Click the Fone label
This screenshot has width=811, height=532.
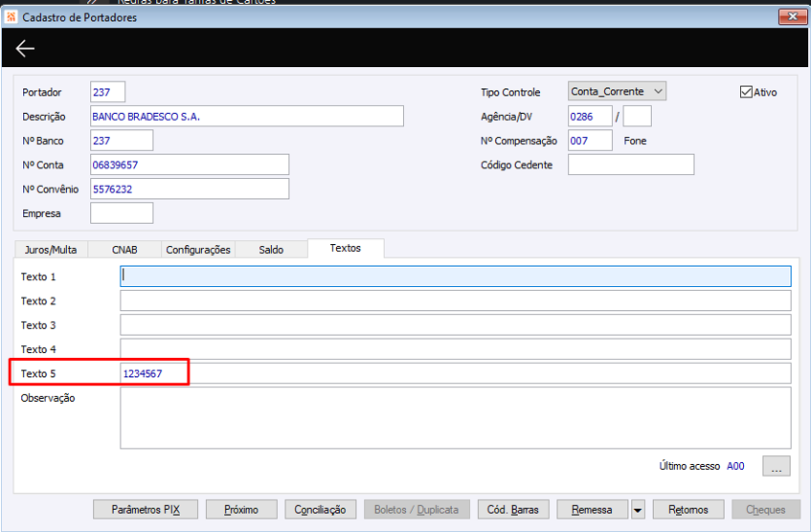[x=635, y=141]
